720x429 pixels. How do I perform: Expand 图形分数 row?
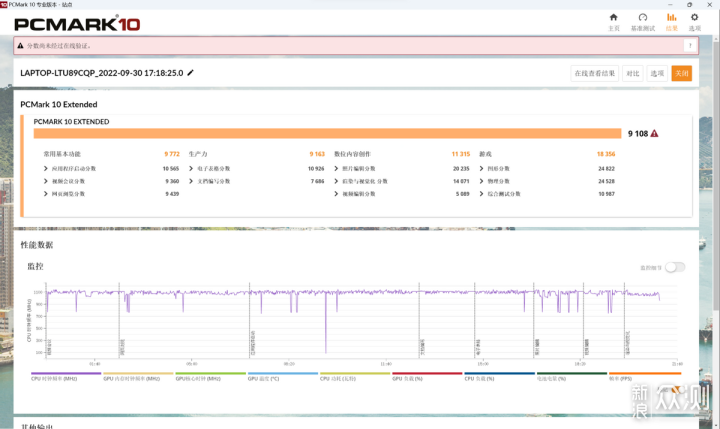(481, 169)
